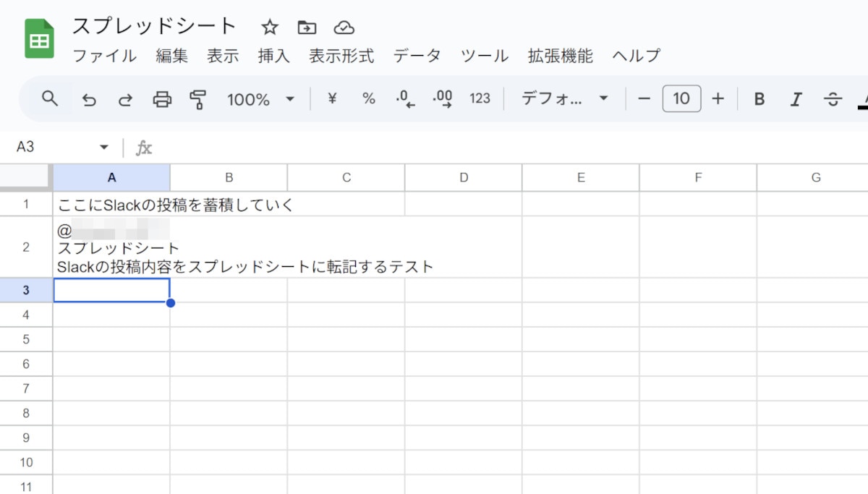
Task: Toggle strikethrough formatting
Action: coord(833,99)
